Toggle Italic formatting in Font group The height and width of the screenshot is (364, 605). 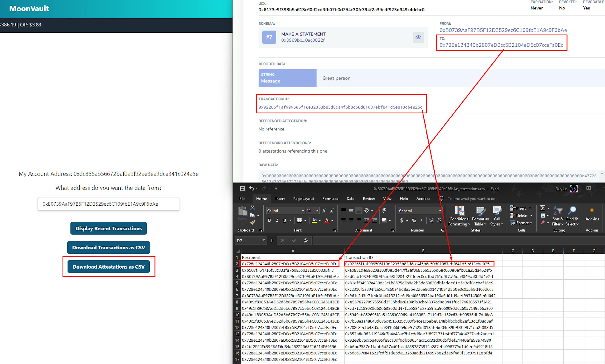(277, 220)
